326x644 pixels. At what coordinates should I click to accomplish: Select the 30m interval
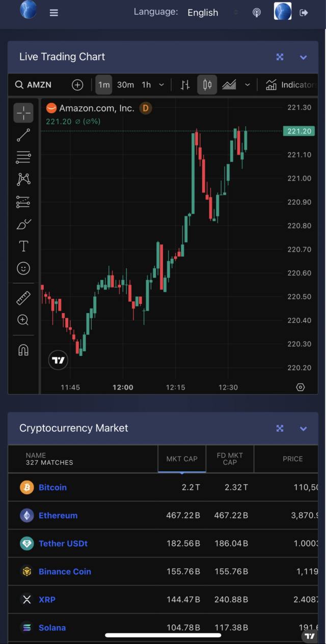point(125,85)
